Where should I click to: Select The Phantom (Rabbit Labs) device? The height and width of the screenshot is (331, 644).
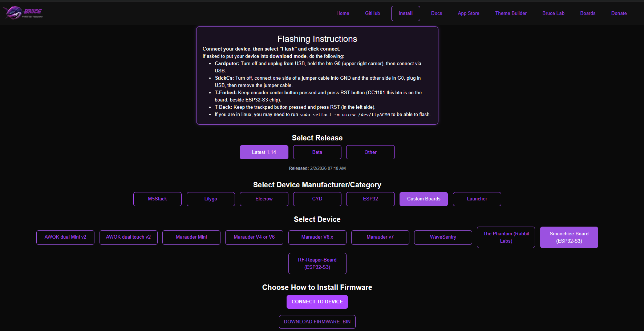point(506,237)
